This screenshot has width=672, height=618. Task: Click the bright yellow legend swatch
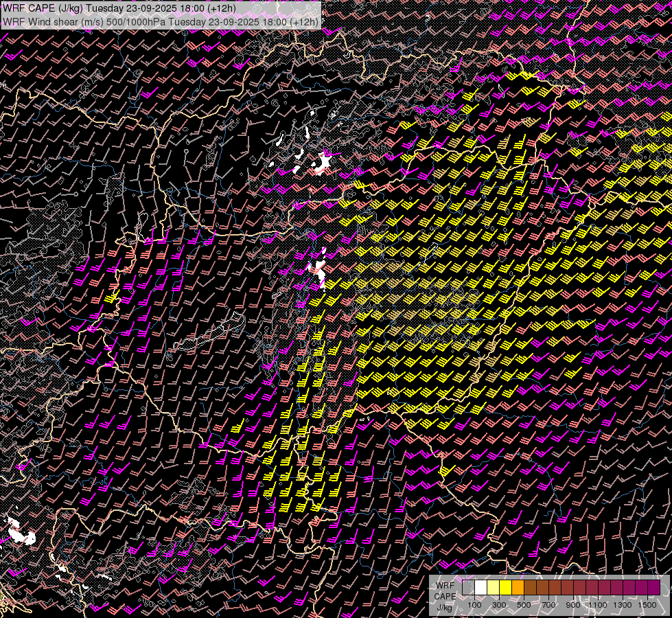point(506,588)
